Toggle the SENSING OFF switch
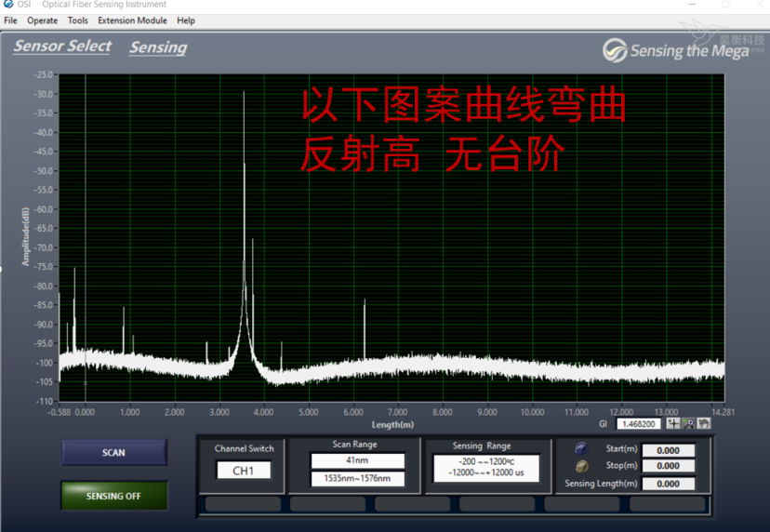Screen dimensions: 770x532 click(x=113, y=496)
